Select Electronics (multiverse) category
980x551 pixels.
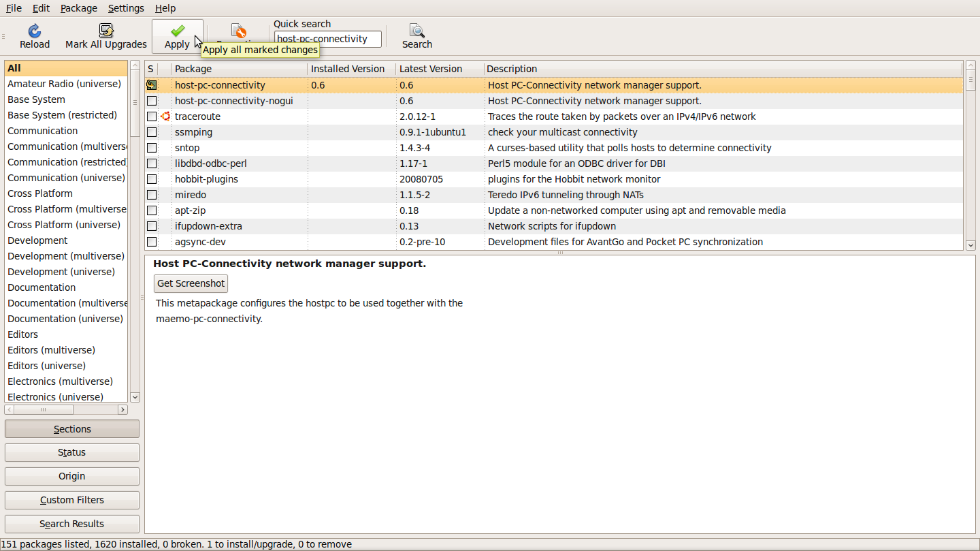click(66, 381)
